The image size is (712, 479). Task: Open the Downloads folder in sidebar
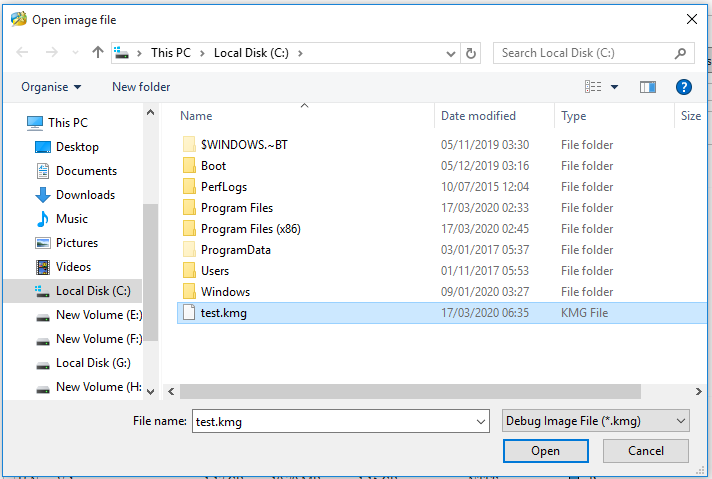(85, 195)
